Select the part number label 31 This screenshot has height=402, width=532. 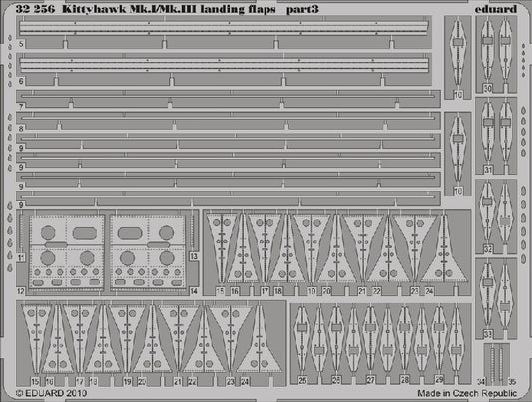coord(487,169)
